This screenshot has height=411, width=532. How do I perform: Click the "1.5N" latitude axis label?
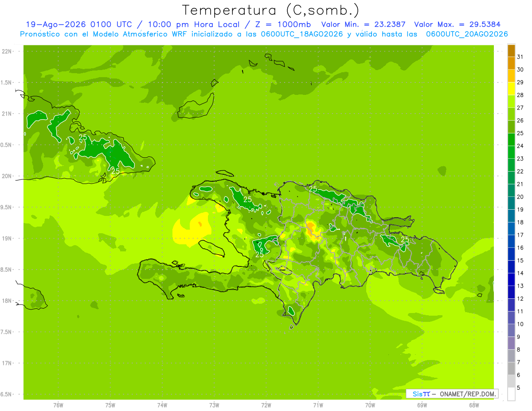[x=7, y=82]
